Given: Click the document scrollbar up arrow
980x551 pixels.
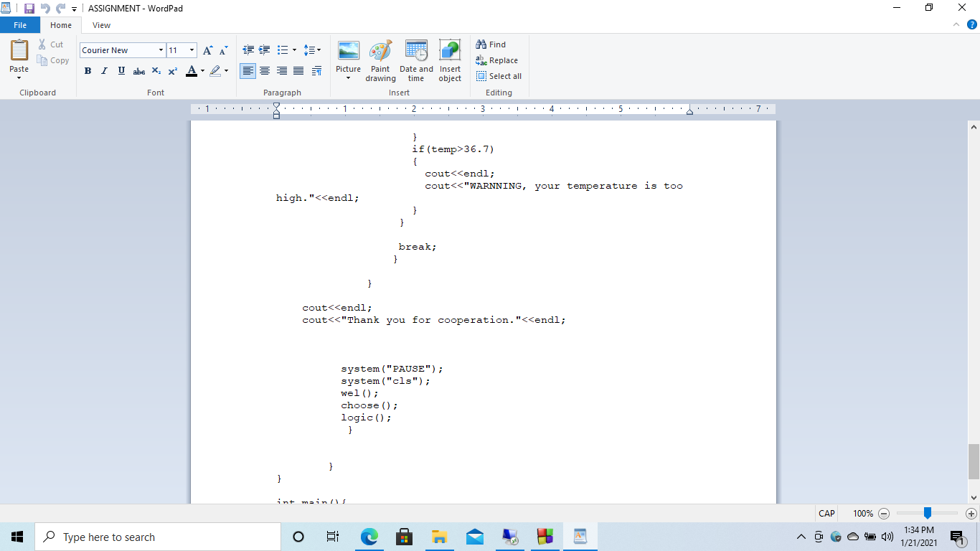Looking at the screenshot, I should [x=974, y=127].
